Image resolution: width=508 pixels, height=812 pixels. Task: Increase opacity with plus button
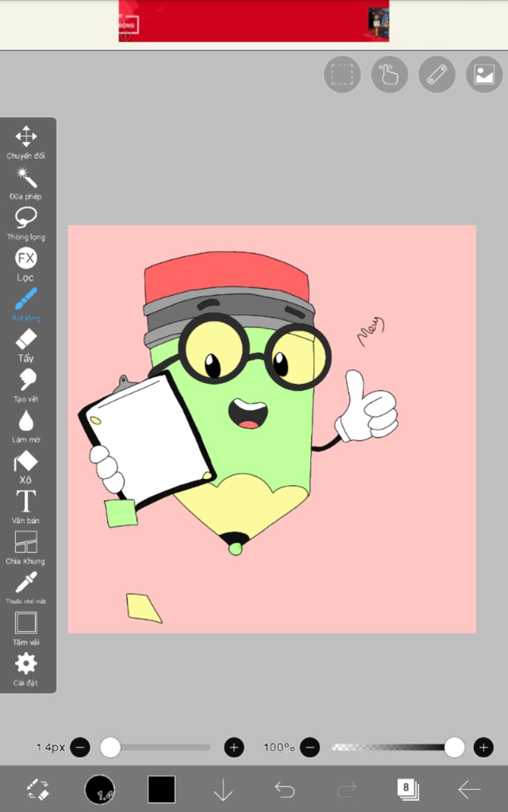(484, 747)
